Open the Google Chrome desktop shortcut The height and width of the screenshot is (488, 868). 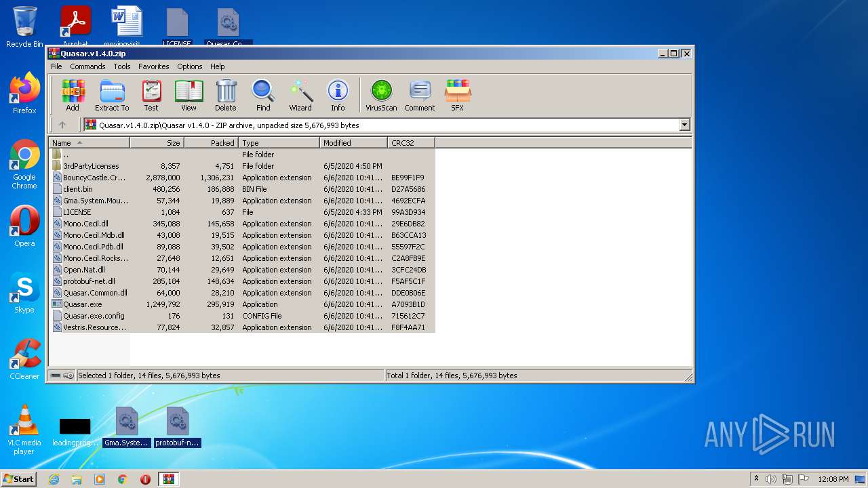click(24, 165)
